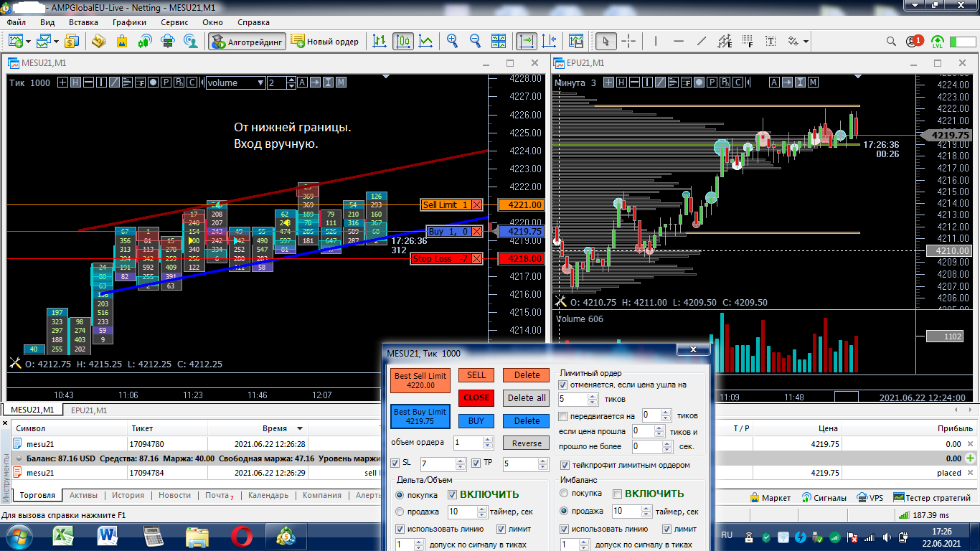The width and height of the screenshot is (980, 551).
Task: Open Excel from the Windows taskbar
Action: tap(65, 535)
